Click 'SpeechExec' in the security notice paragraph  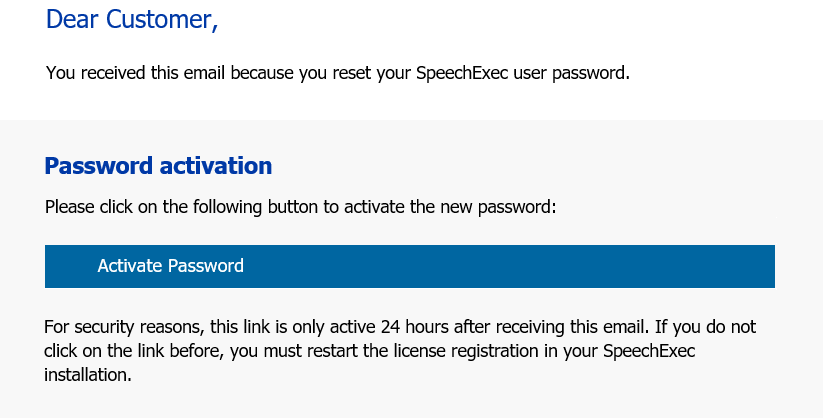649,351
